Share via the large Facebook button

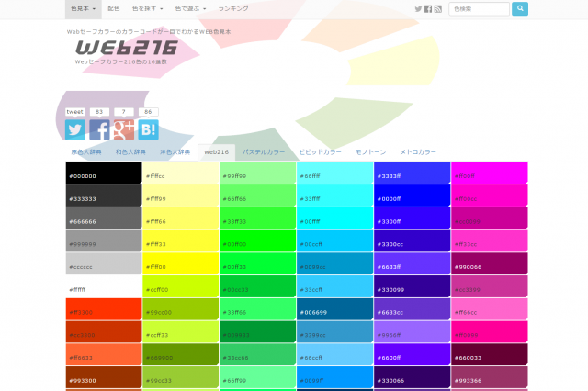[99, 129]
